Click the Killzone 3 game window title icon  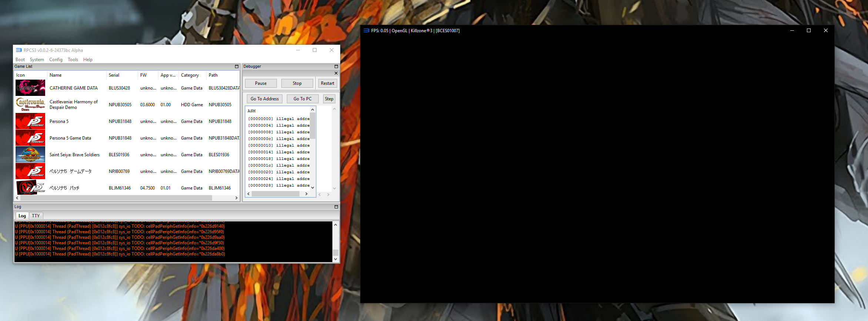tap(366, 30)
